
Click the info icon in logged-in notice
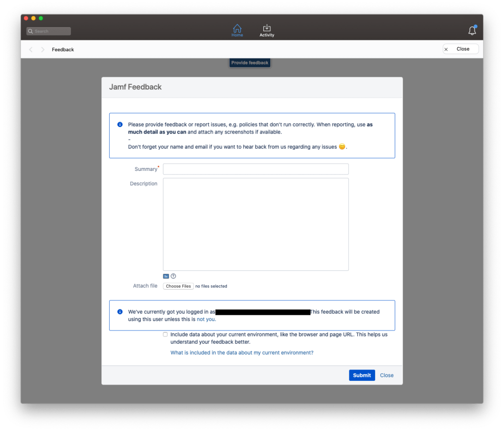120,312
